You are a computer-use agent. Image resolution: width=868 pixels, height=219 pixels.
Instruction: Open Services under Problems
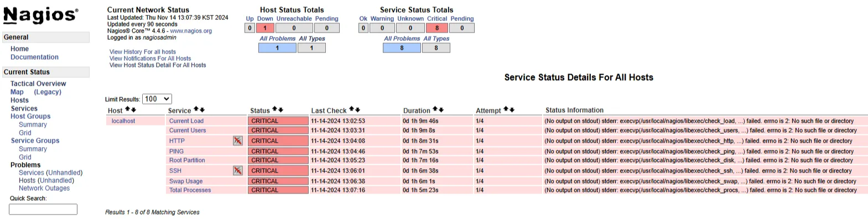click(x=31, y=173)
